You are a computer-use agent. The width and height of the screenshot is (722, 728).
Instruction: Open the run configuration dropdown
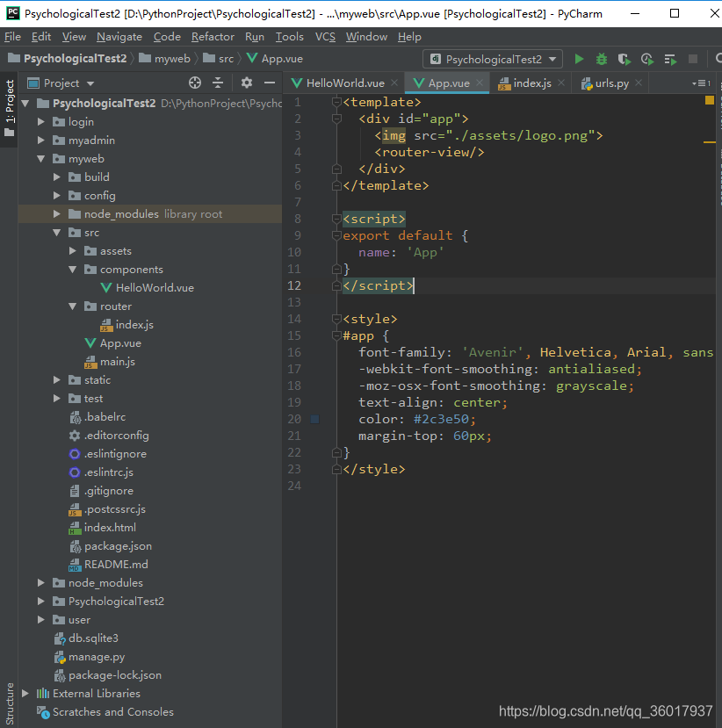tap(493, 59)
